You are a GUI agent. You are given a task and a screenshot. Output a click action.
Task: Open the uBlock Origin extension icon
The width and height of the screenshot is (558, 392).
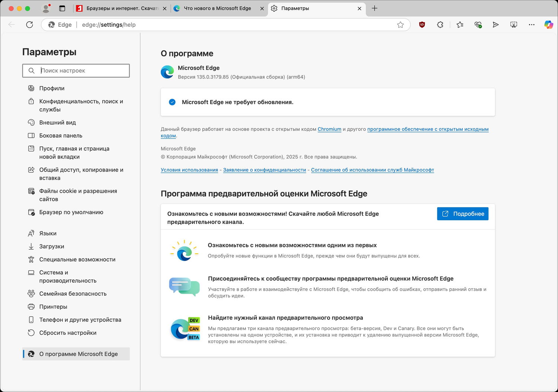click(x=422, y=25)
